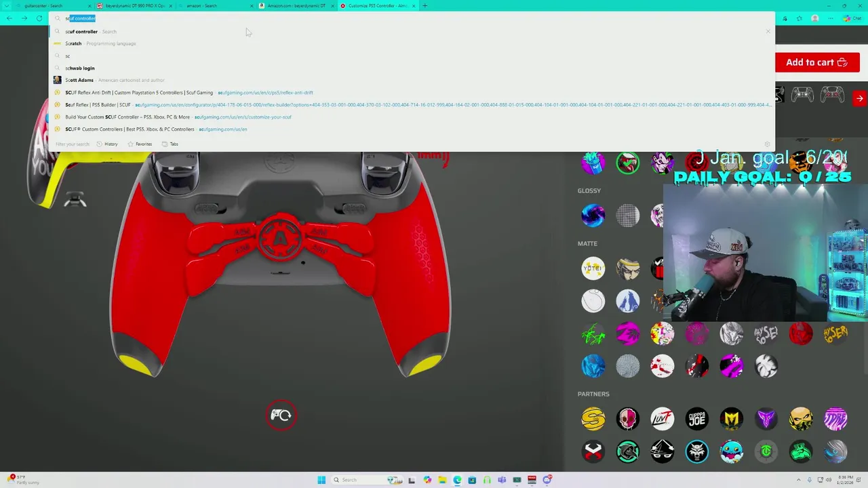Click the red next arrow beside controller thumbnails

pos(859,98)
